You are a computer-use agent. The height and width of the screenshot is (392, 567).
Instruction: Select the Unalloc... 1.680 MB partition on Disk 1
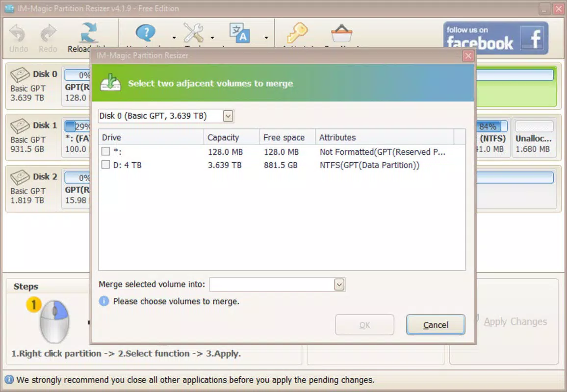tap(534, 137)
